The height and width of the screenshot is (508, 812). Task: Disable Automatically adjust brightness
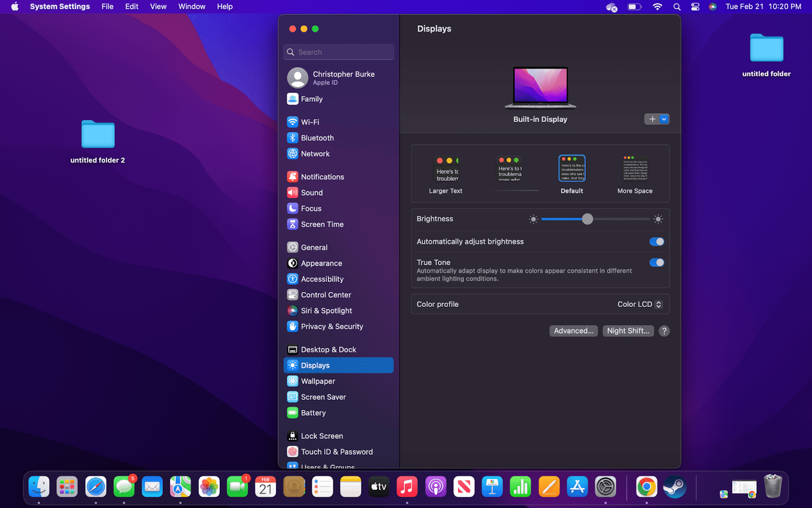(656, 241)
